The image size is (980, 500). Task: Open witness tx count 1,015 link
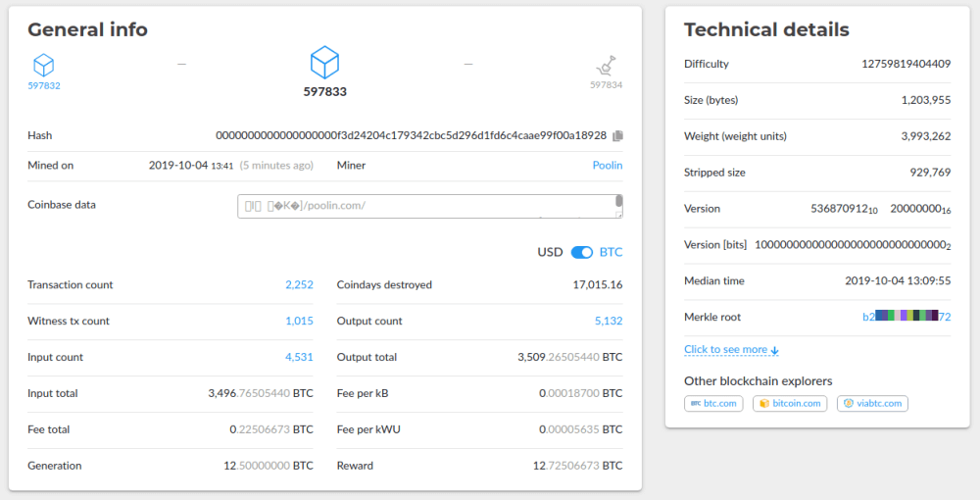click(299, 321)
